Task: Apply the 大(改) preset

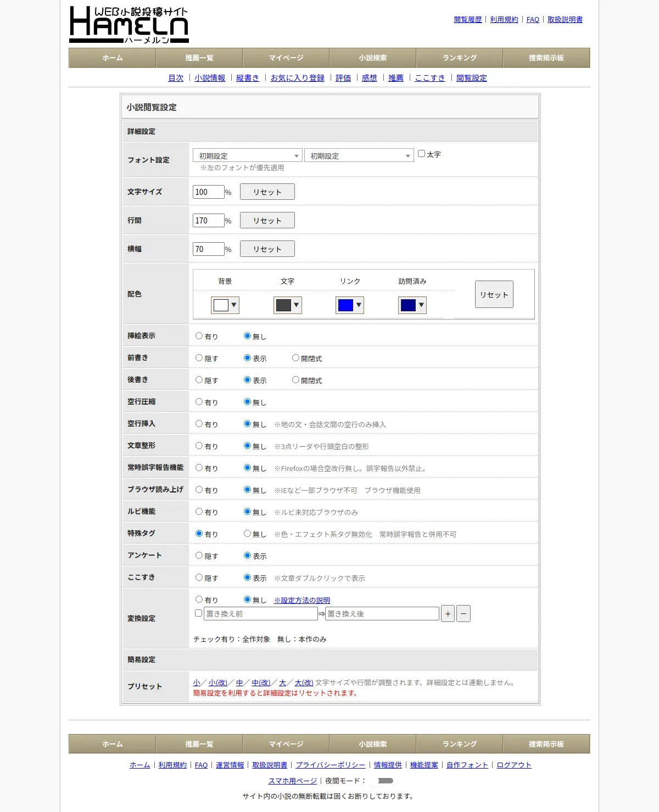Action: [x=304, y=682]
